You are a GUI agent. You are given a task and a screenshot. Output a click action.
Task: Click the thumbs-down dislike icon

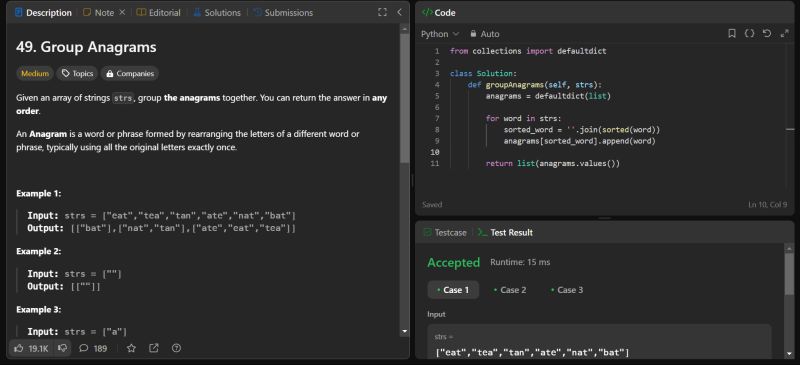pyautogui.click(x=62, y=348)
